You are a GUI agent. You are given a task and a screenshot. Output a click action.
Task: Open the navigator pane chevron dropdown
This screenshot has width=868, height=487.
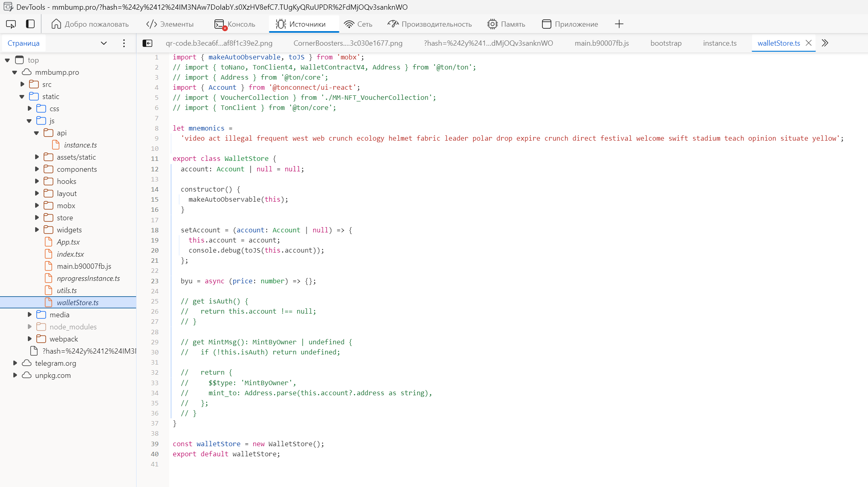point(104,43)
